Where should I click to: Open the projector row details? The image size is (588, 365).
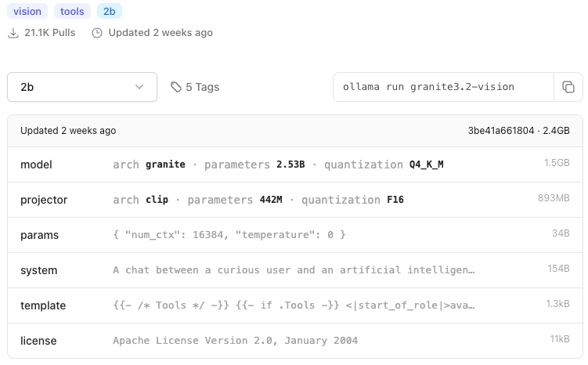pos(294,200)
